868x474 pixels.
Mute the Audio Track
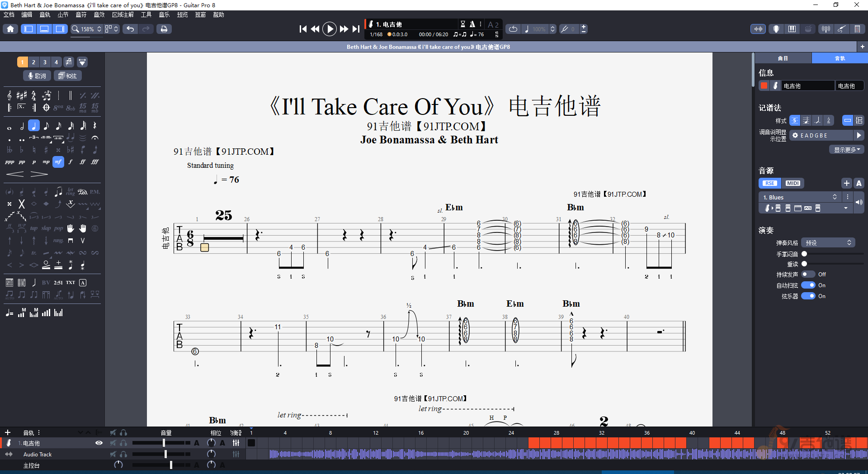coord(113,454)
